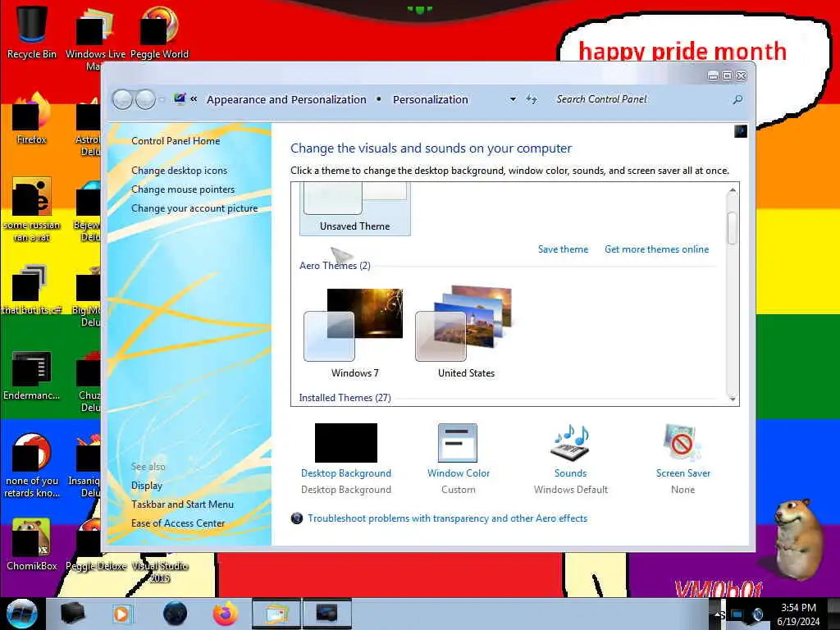The width and height of the screenshot is (840, 630).
Task: Click the Personalization breadcrumb
Action: 430,99
